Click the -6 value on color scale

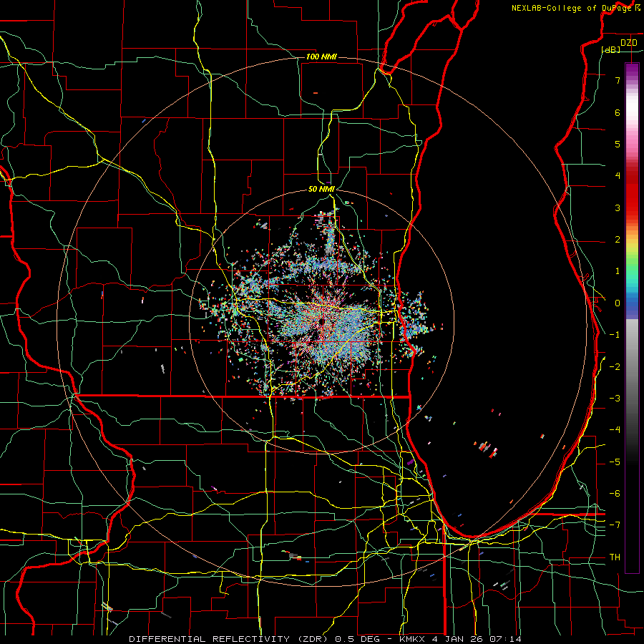click(615, 494)
